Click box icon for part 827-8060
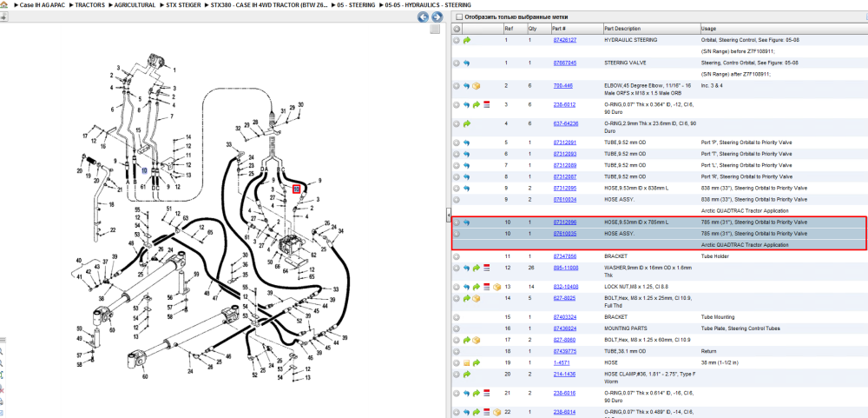Screen dimensions: 868x418 (x=476, y=340)
